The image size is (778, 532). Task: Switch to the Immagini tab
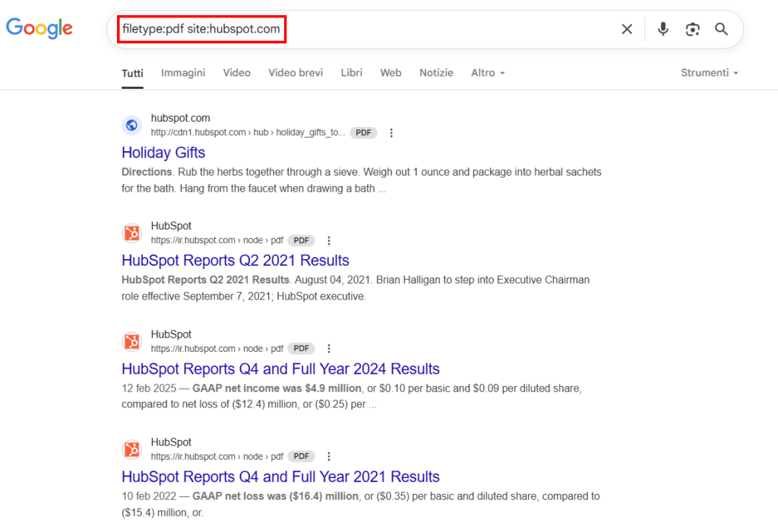[x=183, y=73]
